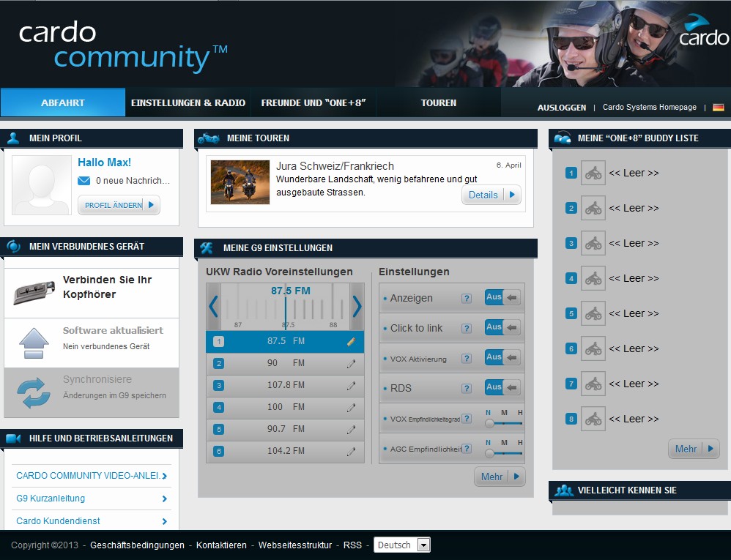The height and width of the screenshot is (560, 731).
Task: Click the profile avatar placeholder
Action: [x=42, y=185]
